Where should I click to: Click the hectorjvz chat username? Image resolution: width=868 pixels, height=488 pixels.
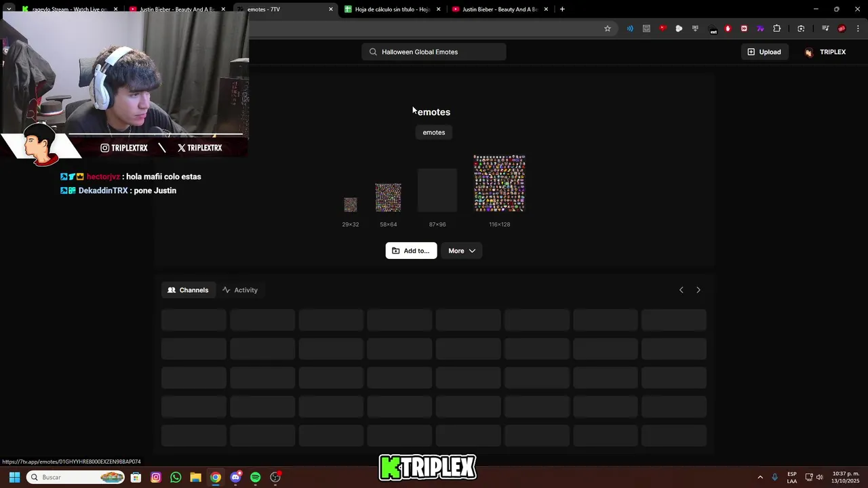pyautogui.click(x=103, y=177)
